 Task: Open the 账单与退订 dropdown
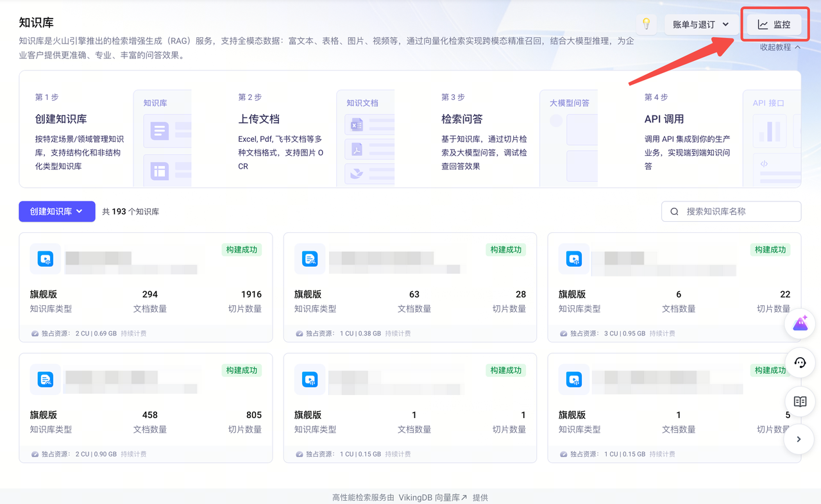(x=701, y=24)
